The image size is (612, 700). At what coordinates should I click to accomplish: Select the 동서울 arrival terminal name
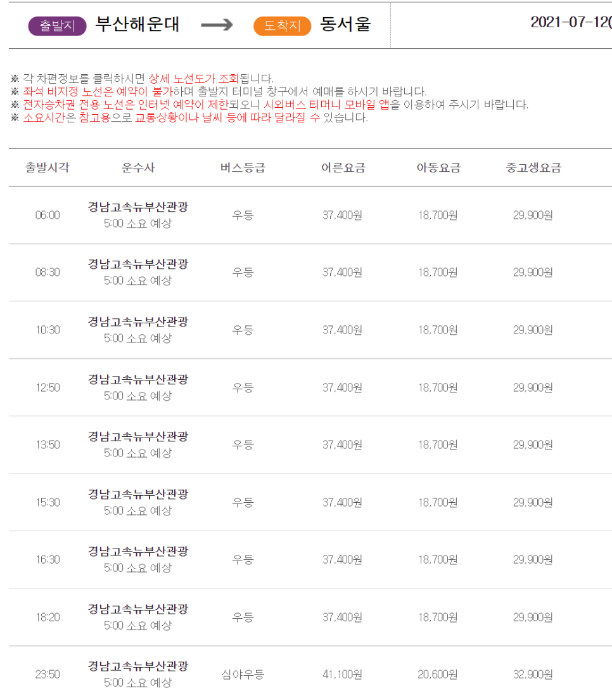pyautogui.click(x=345, y=25)
